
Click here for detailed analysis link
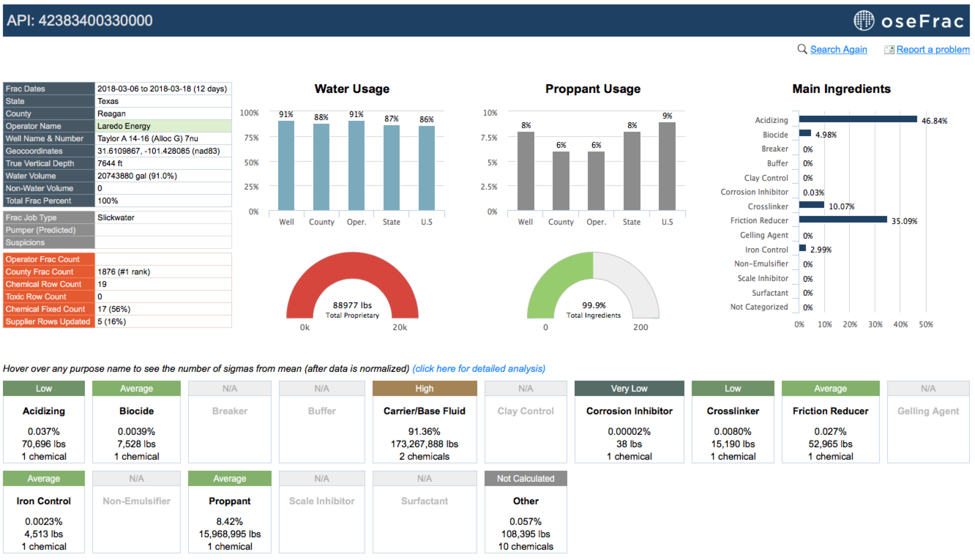click(479, 369)
